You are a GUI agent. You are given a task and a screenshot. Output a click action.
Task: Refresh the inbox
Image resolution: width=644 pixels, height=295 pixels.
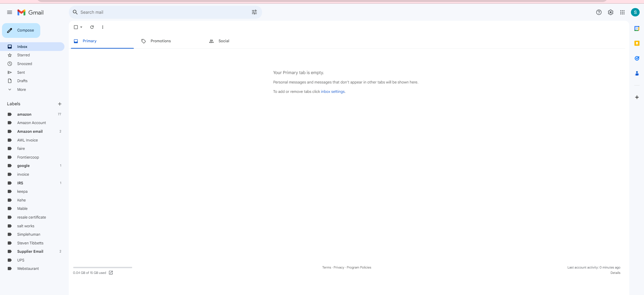pyautogui.click(x=92, y=27)
